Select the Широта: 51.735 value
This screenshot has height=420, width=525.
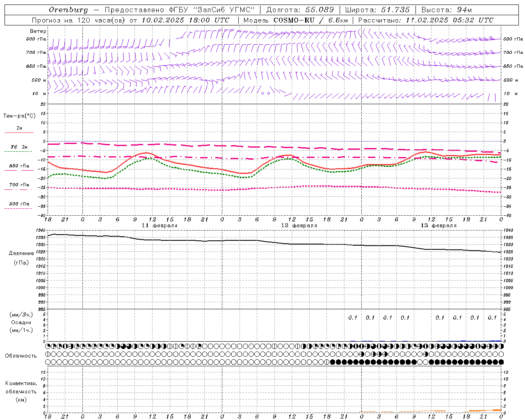click(x=377, y=10)
